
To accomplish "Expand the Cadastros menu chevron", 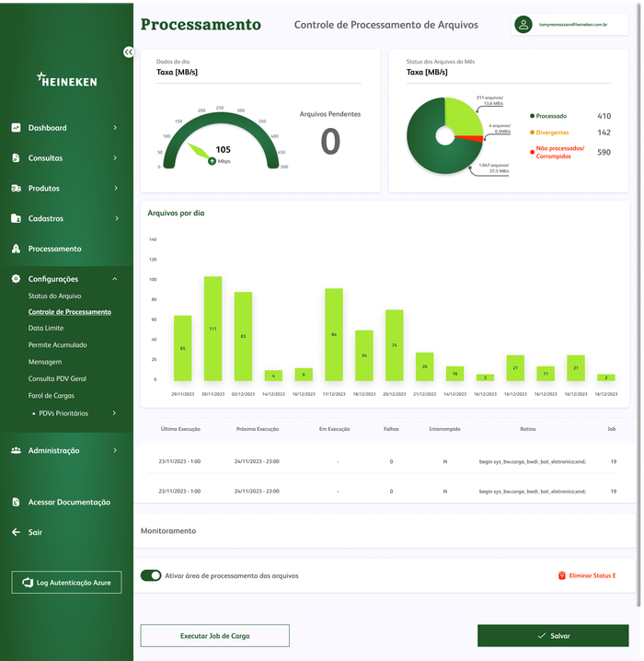I will [117, 218].
